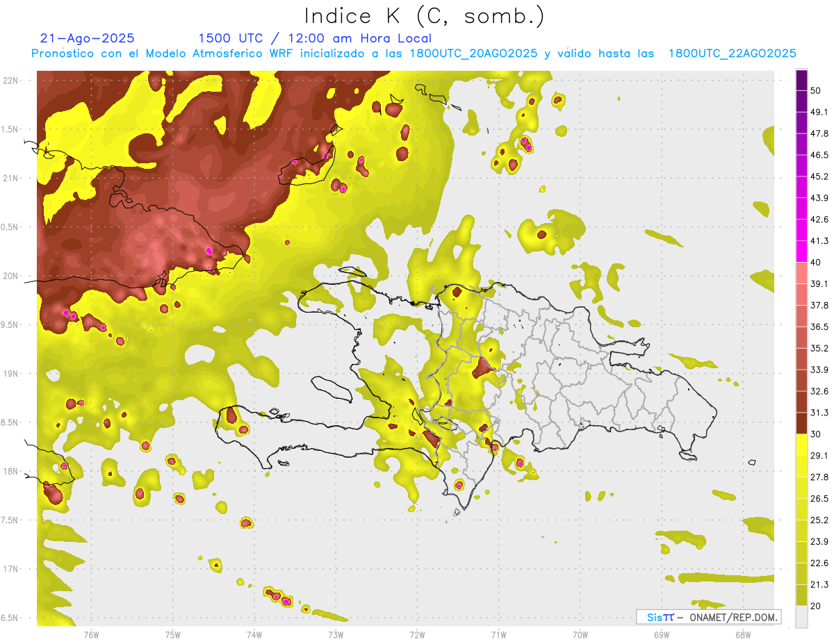The image size is (834, 644).
Task: Click the '42.6' color scale value
Action: (819, 220)
